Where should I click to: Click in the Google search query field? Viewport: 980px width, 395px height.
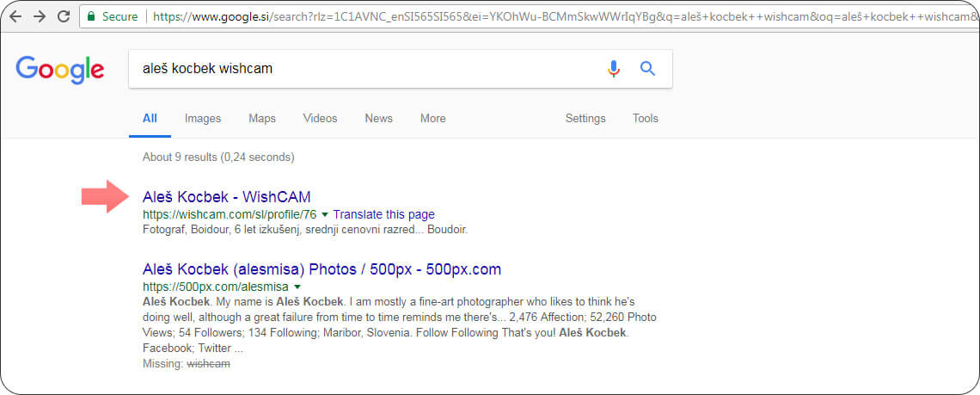coord(361,69)
